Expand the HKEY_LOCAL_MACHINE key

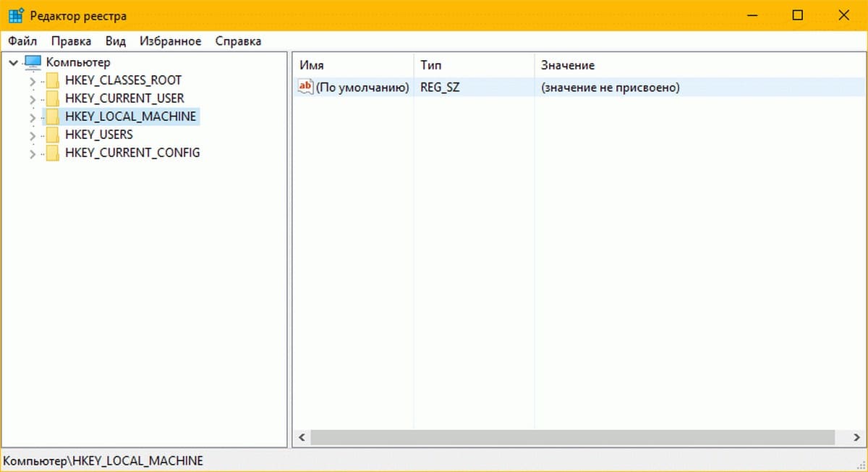[x=32, y=117]
